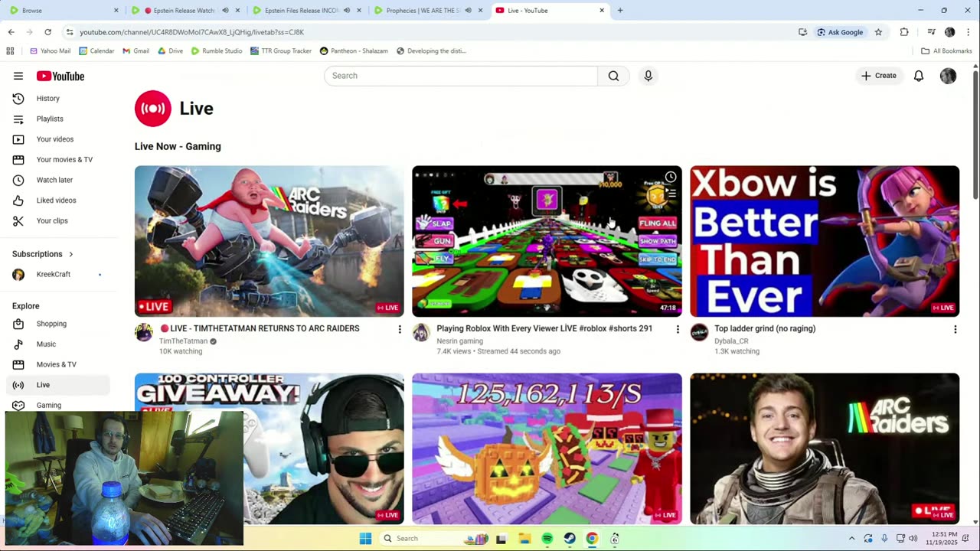
Task: Open TTR Group Tracker bookmark
Action: pos(281,51)
